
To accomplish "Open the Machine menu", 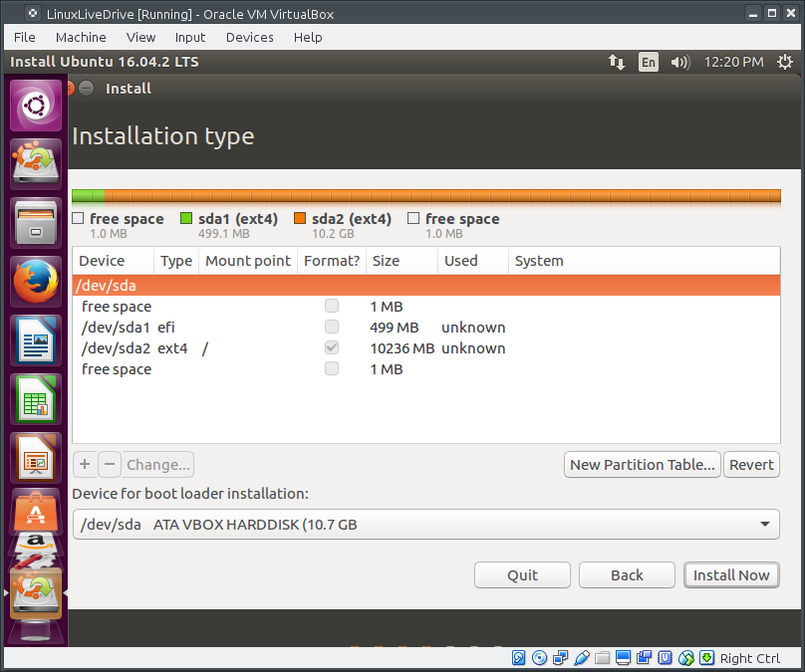I will (x=81, y=37).
